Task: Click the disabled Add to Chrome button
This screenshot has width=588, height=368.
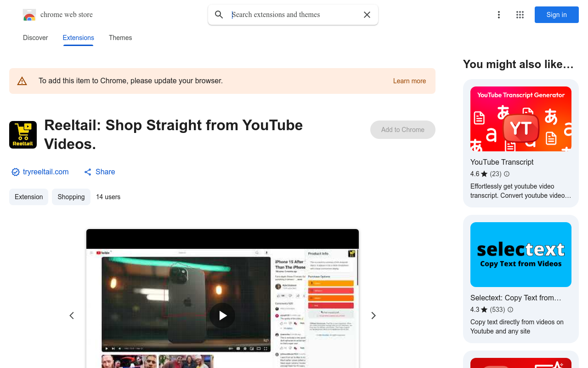Action: [x=403, y=130]
